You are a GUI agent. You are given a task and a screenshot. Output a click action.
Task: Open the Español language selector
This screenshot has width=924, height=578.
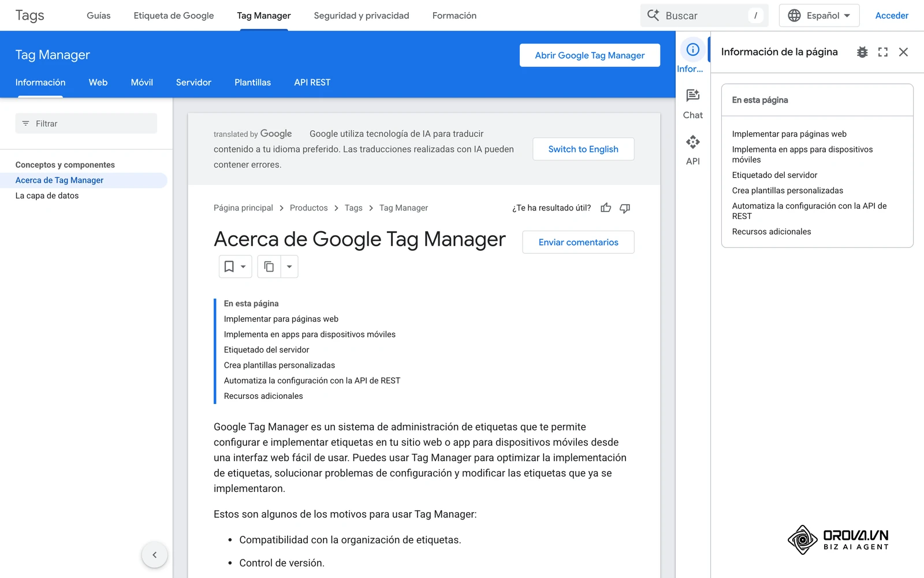819,16
